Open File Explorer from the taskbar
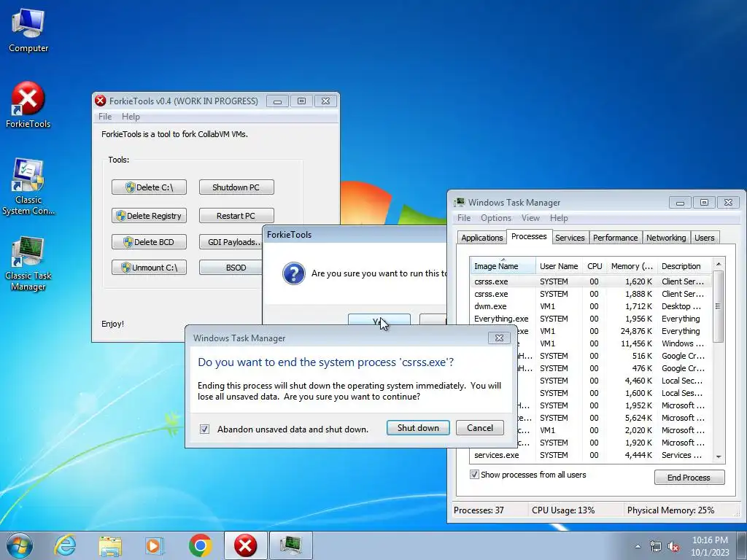 tap(110, 545)
